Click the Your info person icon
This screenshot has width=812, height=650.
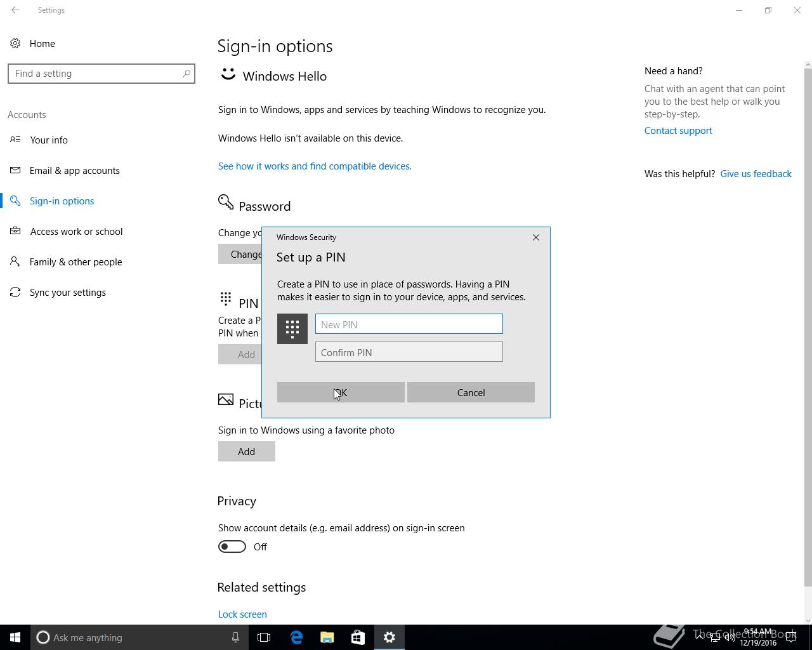15,140
